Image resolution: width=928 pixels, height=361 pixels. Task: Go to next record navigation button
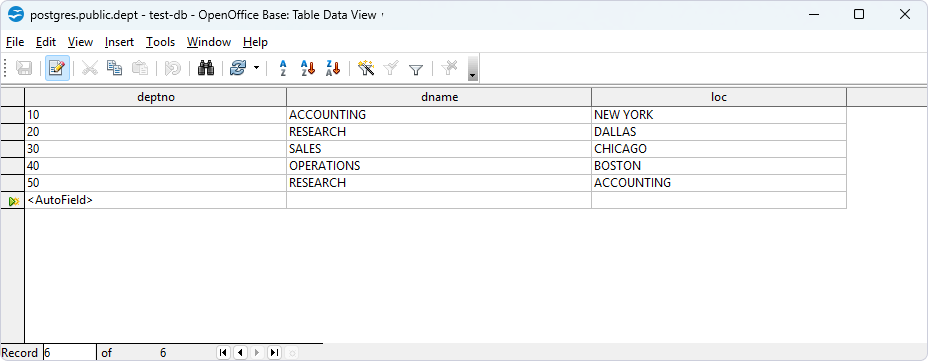click(x=257, y=353)
